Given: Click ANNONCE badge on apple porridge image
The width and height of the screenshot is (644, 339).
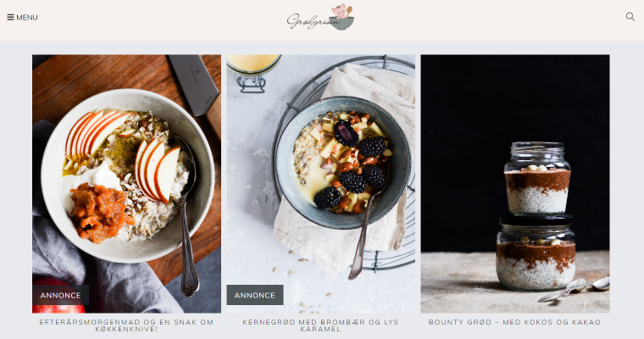Looking at the screenshot, I should [60, 295].
